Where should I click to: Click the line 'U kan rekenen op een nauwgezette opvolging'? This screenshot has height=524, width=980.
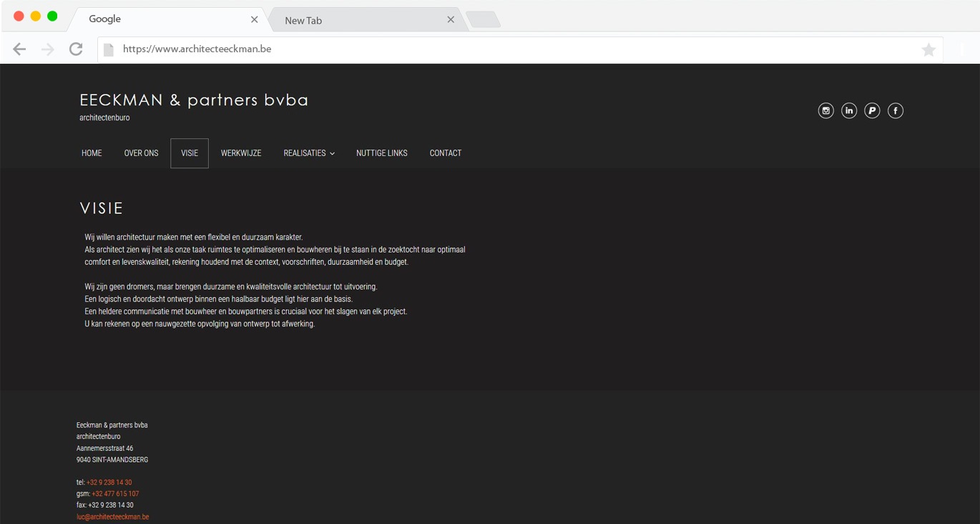(x=200, y=324)
